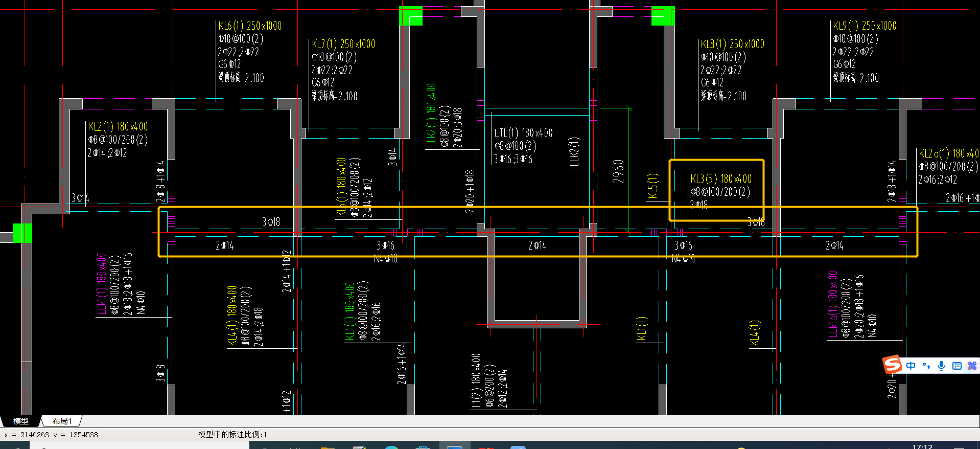Screen dimensions: 980x449
Task: Select the KL3(5) 180x400 beam label
Action: click(721, 178)
